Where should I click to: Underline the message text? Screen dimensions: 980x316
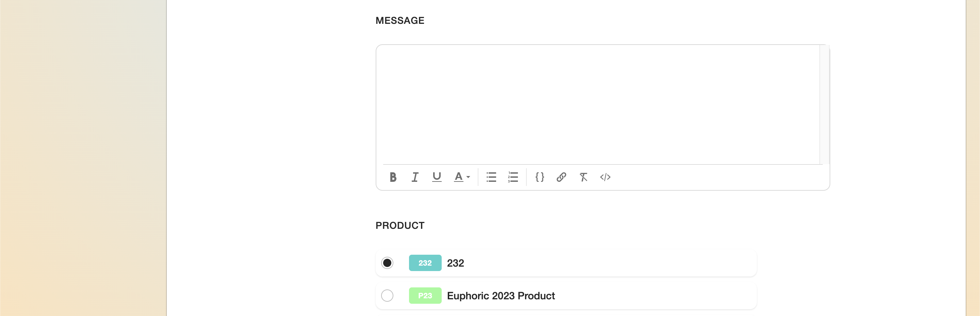[x=437, y=177]
